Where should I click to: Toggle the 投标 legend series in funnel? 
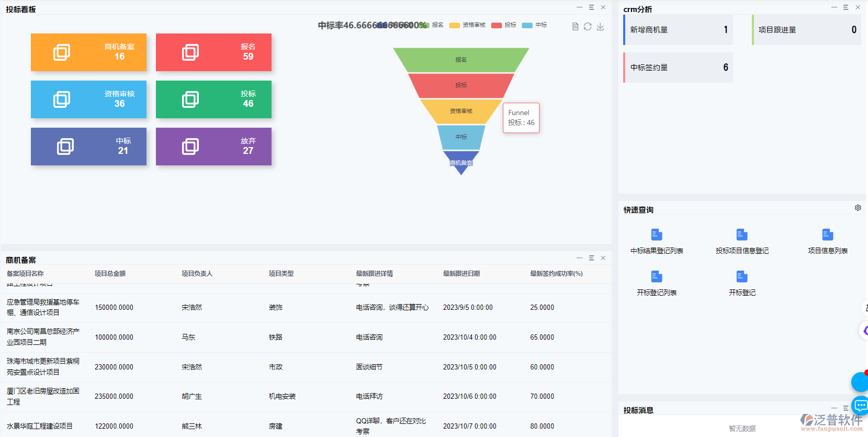504,25
